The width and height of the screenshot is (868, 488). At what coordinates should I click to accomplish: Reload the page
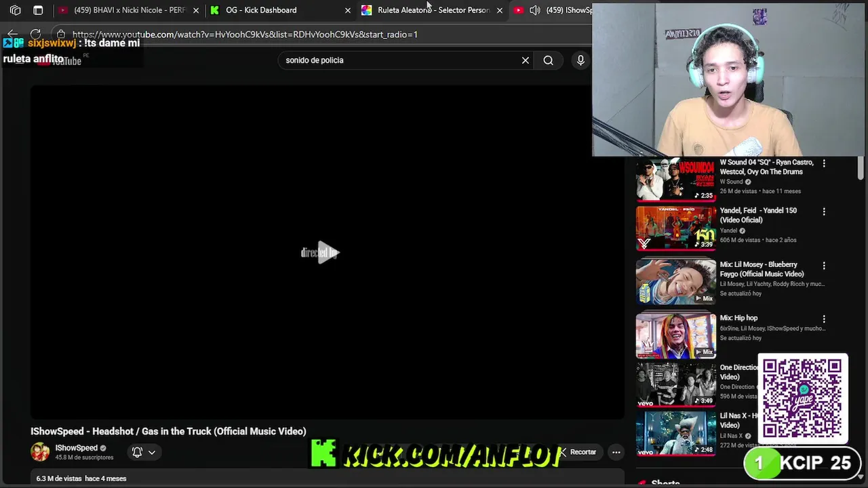pyautogui.click(x=35, y=34)
